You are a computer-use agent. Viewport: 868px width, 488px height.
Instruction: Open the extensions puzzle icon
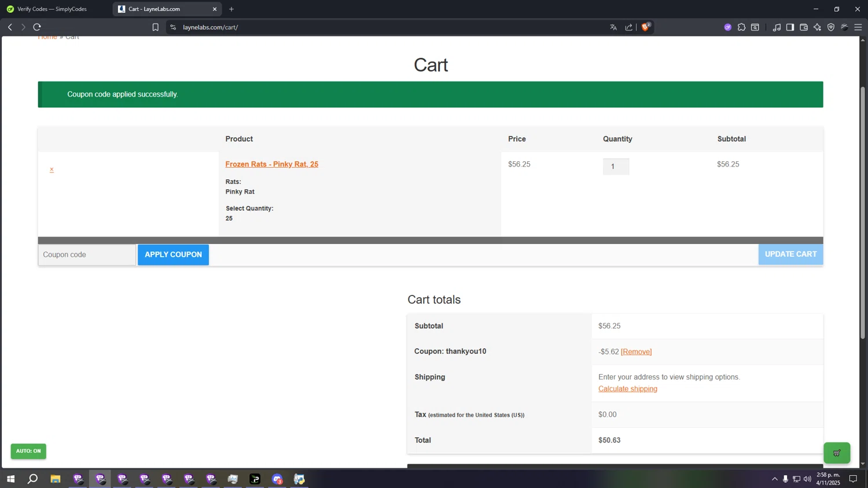pos(741,27)
